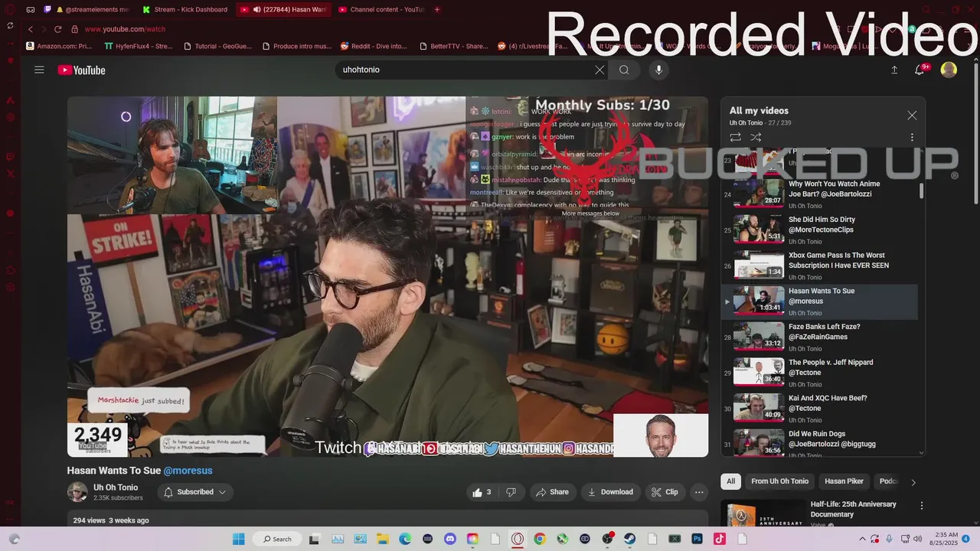The height and width of the screenshot is (551, 980).
Task: Select the All filter chip
Action: (730, 481)
